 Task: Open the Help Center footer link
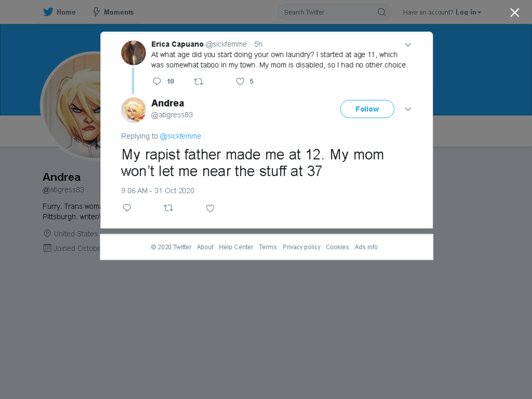[x=236, y=247]
